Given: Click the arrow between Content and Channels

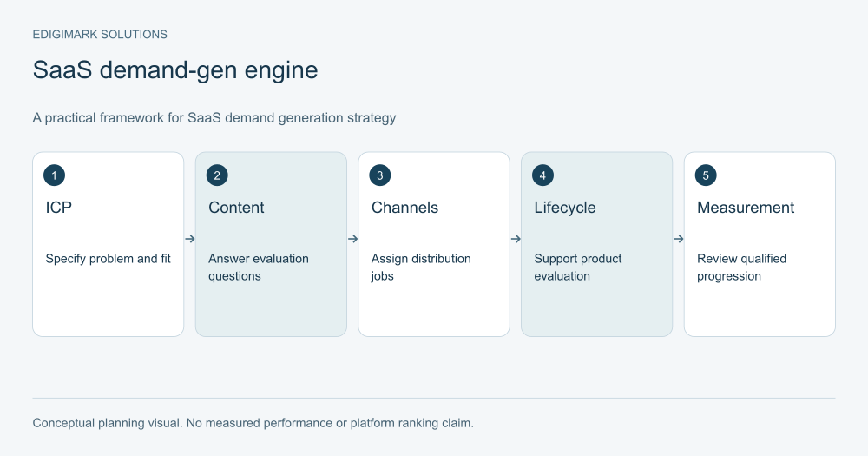Looking at the screenshot, I should (352, 239).
